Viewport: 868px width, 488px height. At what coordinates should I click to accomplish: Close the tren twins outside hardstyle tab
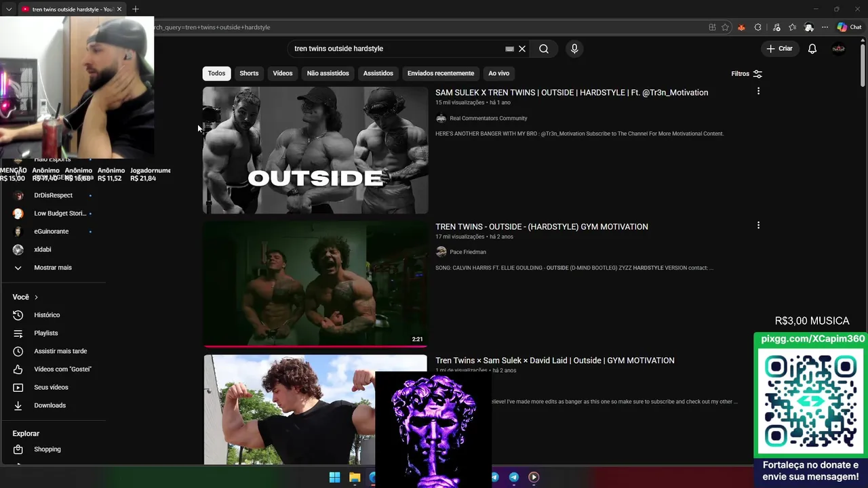pos(119,9)
